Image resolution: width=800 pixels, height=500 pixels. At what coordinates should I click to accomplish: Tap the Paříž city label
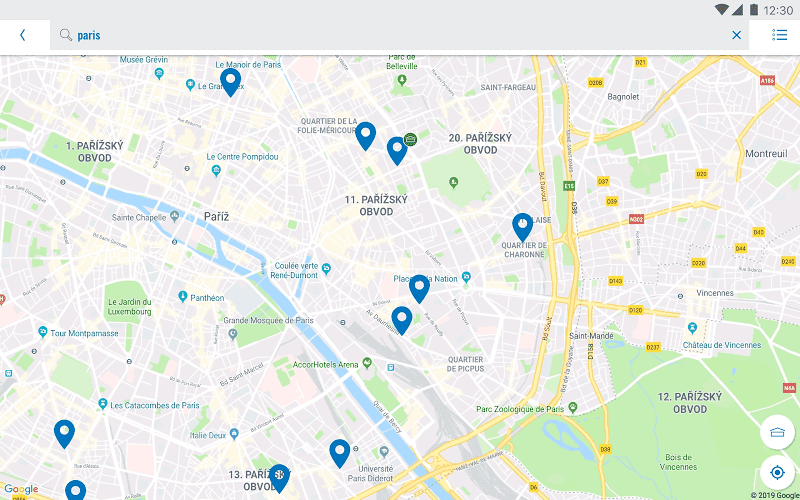pos(217,217)
